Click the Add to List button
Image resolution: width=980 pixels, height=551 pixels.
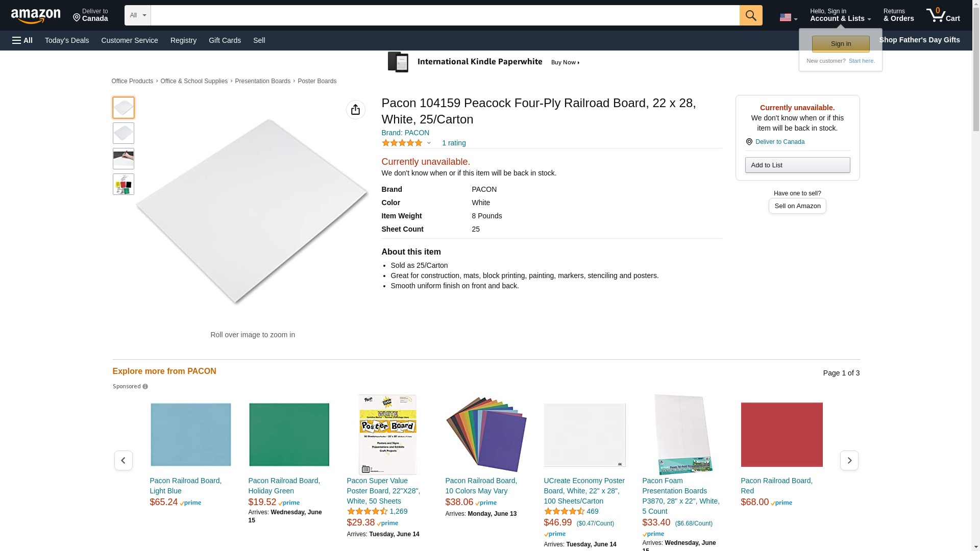[x=797, y=165]
